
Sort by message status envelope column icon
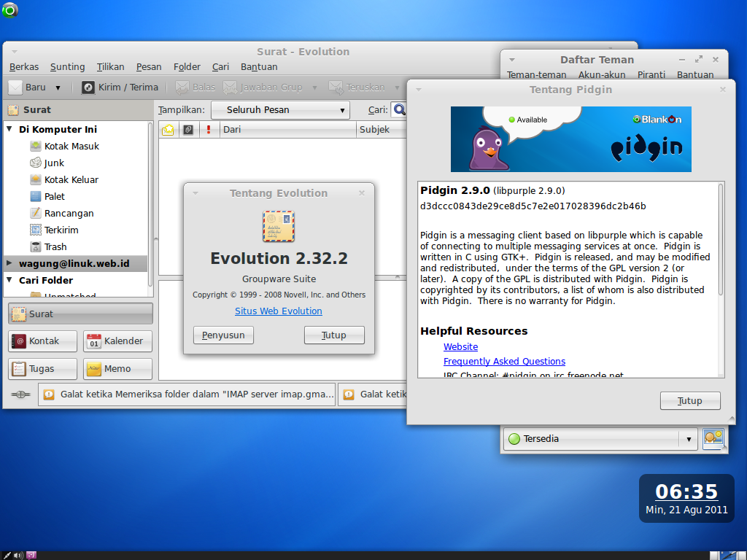[x=168, y=130]
